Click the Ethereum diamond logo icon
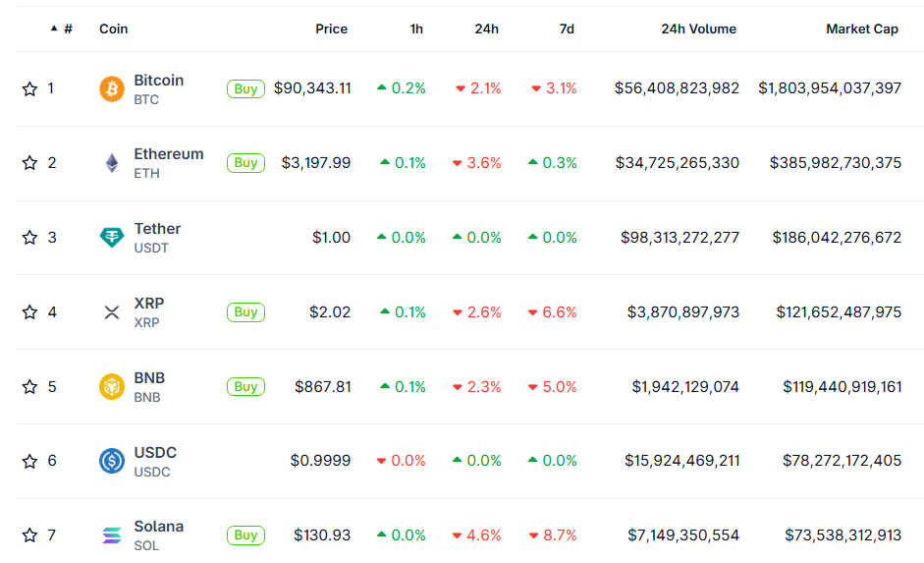The width and height of the screenshot is (924, 563). click(x=112, y=163)
